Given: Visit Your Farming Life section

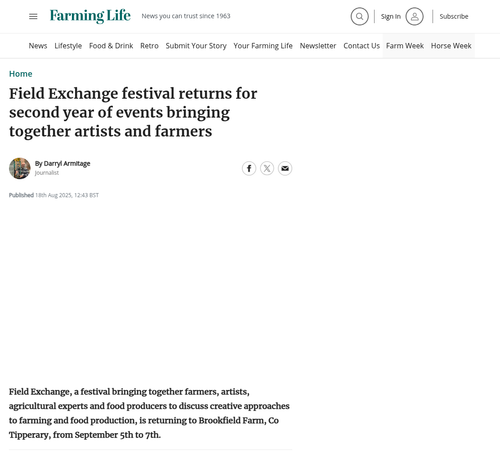Looking at the screenshot, I should [x=263, y=46].
